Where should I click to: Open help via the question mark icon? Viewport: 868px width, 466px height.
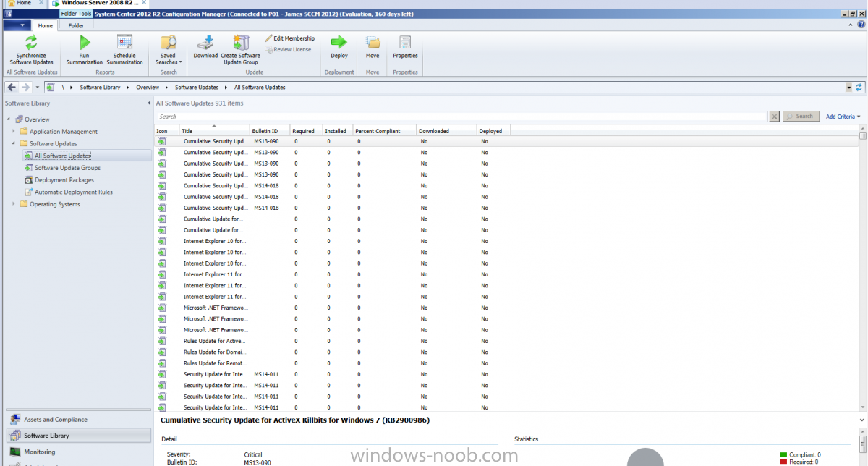[x=861, y=25]
